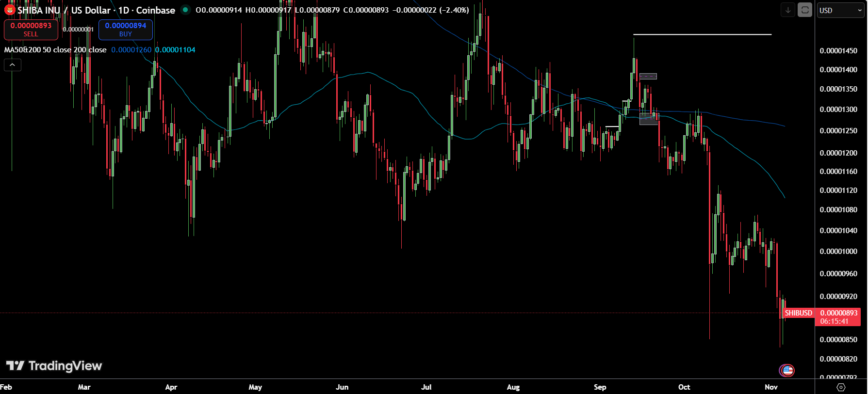Click the blue BUY price button
This screenshot has width=868, height=394.
click(126, 30)
